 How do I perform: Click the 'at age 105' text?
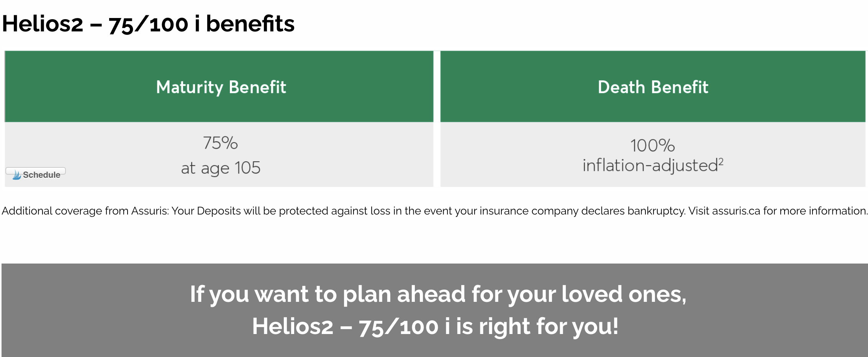(221, 168)
